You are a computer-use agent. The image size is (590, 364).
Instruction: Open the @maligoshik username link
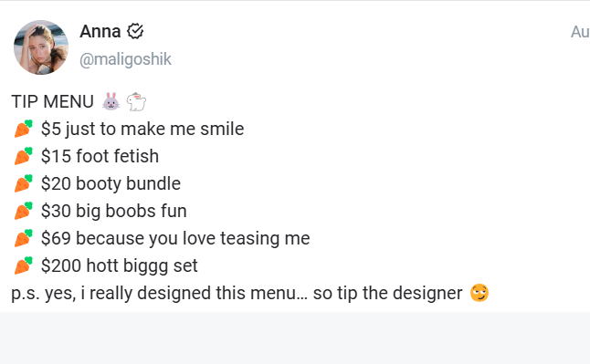point(125,59)
